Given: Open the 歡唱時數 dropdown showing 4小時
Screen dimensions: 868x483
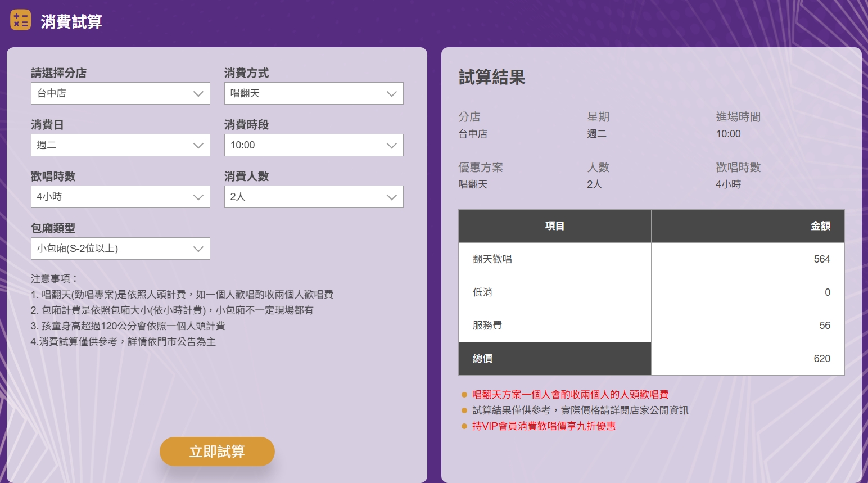Looking at the screenshot, I should point(120,197).
